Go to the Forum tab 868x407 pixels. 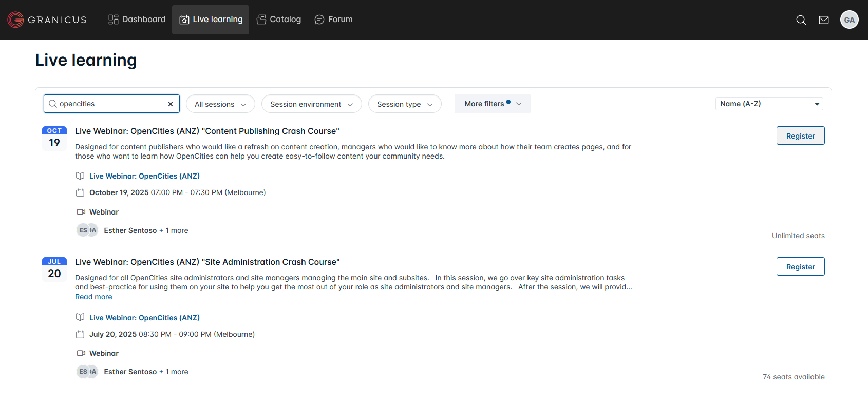[x=333, y=20]
